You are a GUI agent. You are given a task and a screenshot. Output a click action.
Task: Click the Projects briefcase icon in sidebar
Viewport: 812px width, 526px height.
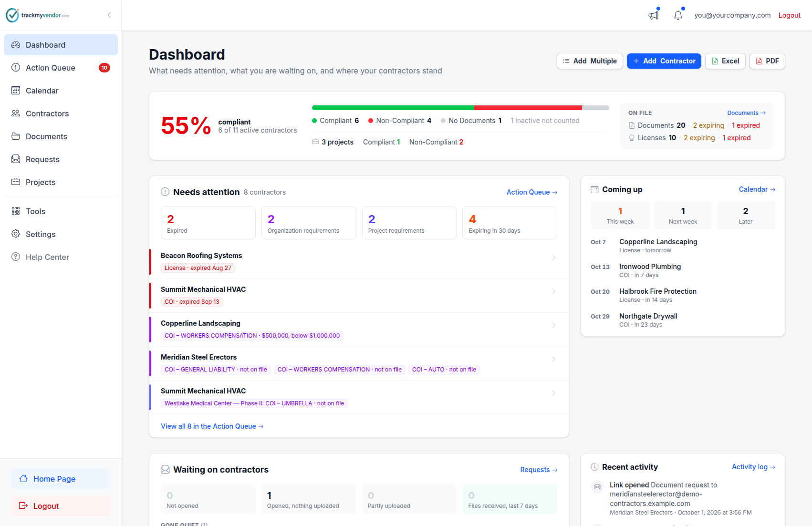coord(16,182)
